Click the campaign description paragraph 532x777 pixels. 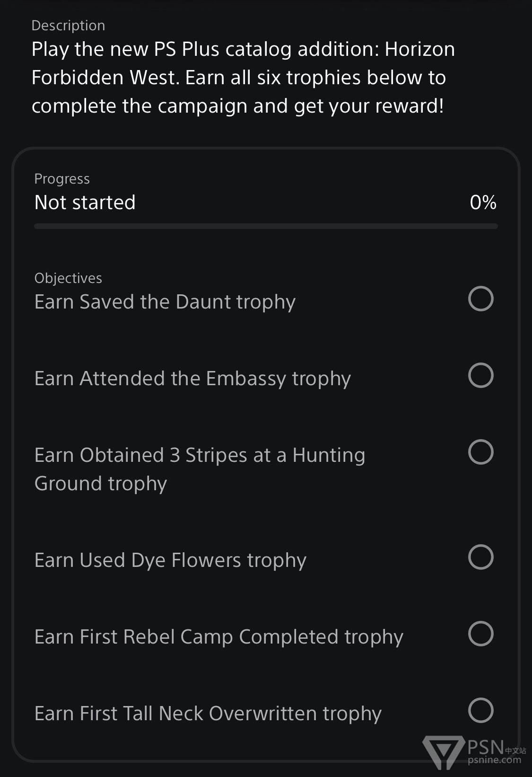click(243, 78)
